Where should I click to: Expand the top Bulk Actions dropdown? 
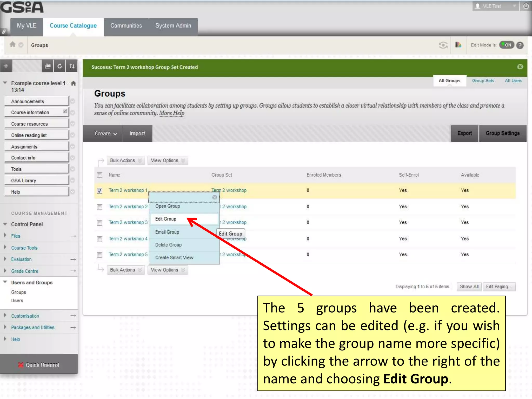click(125, 161)
